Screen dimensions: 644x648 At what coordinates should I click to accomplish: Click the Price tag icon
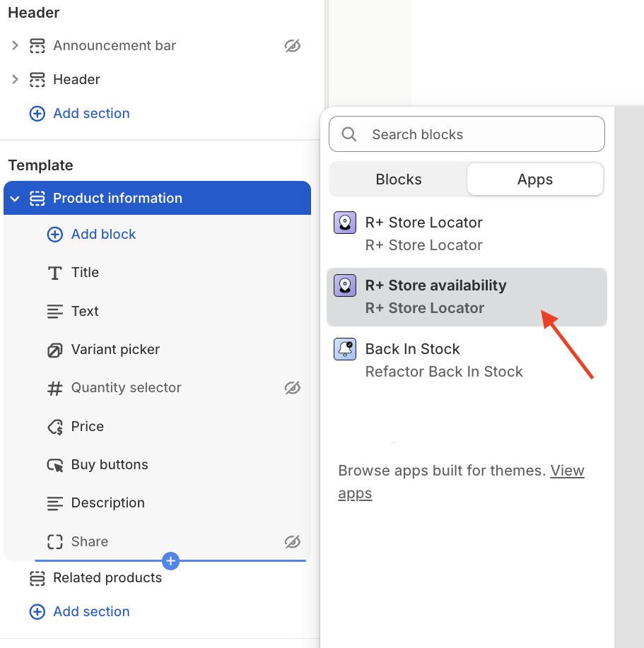[55, 427]
